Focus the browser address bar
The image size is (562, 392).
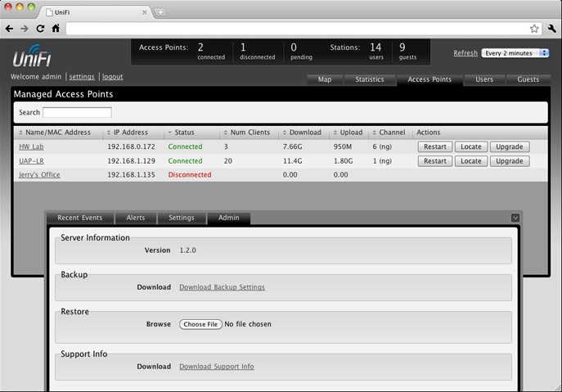coord(298,29)
